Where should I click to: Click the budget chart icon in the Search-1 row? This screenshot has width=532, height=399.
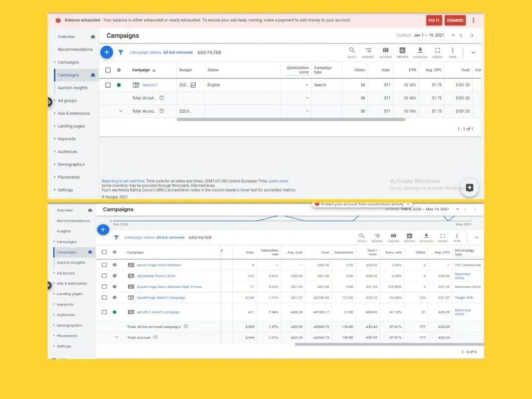pyautogui.click(x=193, y=85)
